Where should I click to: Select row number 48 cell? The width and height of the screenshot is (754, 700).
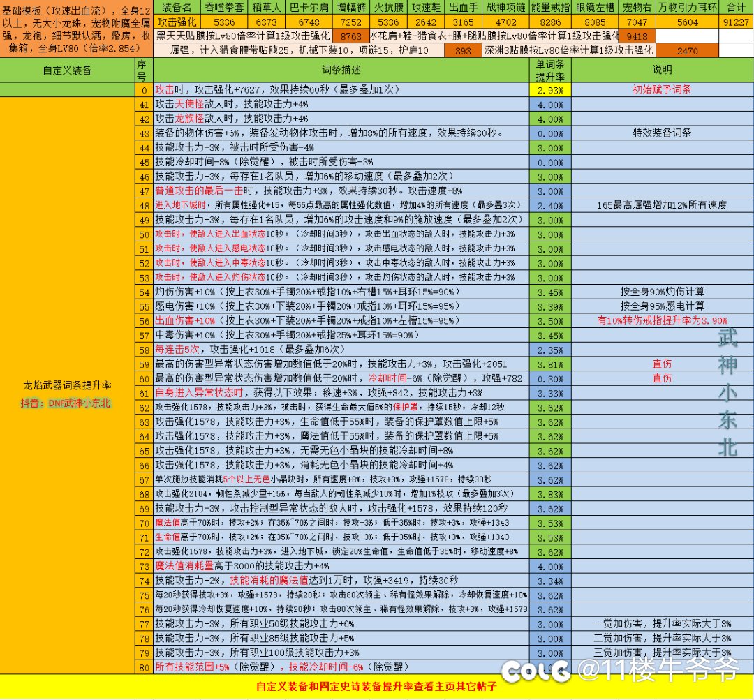click(144, 205)
